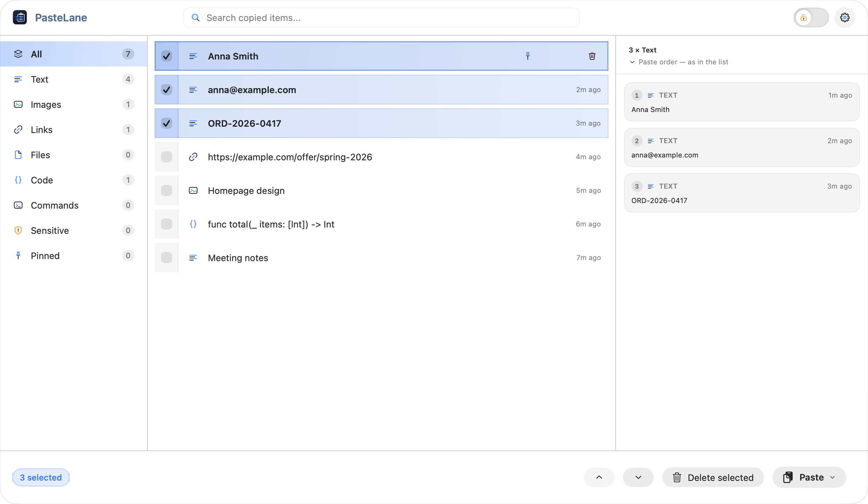The width and height of the screenshot is (868, 504).
Task: Check the func total code item checkbox
Action: 167,224
